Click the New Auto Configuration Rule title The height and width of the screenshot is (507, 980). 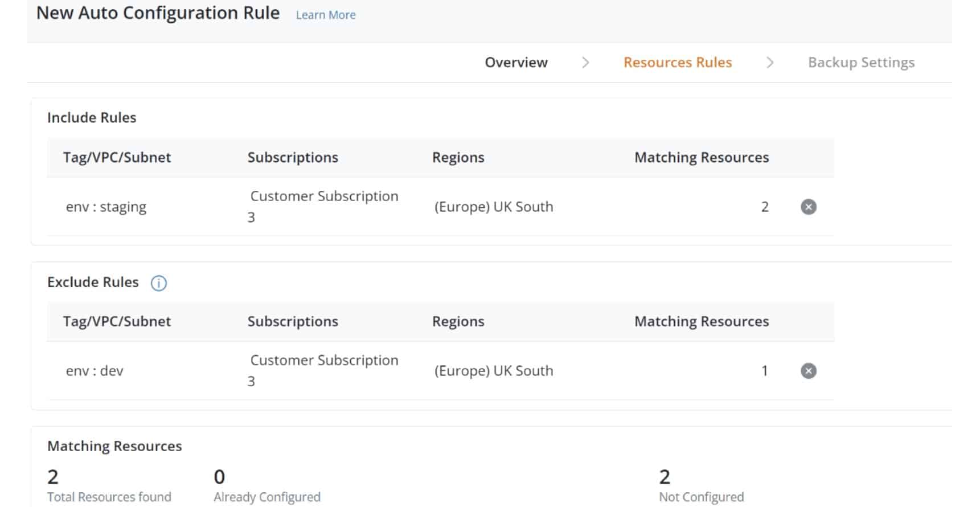pos(158,13)
